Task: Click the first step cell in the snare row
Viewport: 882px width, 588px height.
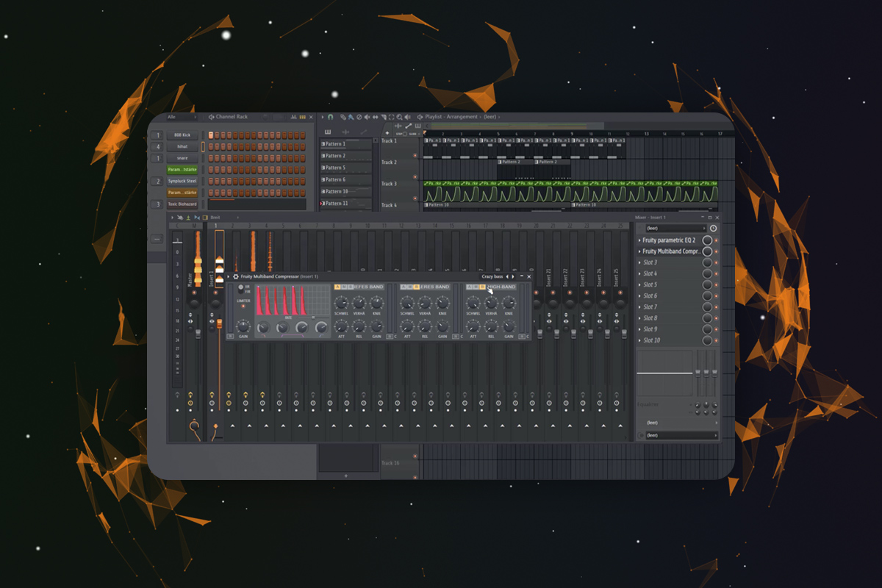Action: coord(210,158)
